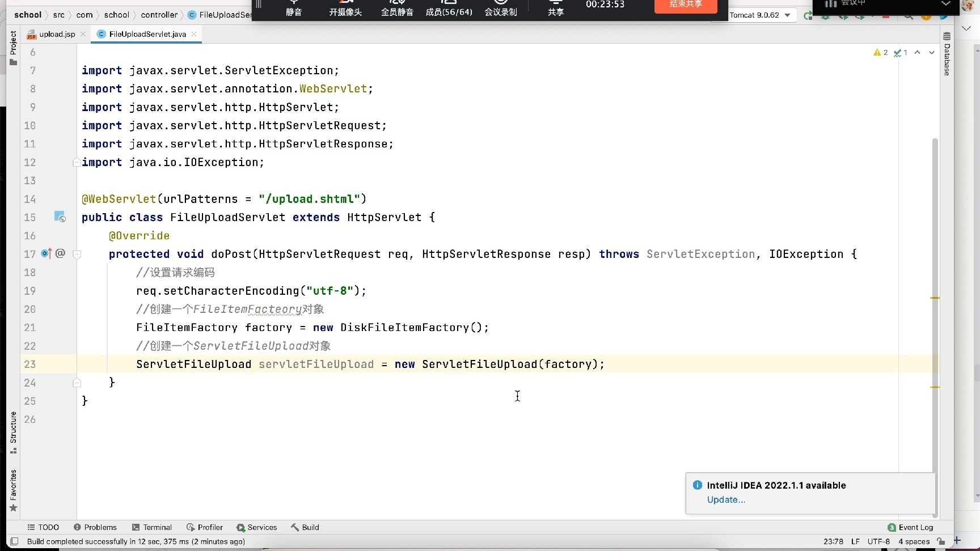Click the lower yellow warning stripe marker

point(935,387)
